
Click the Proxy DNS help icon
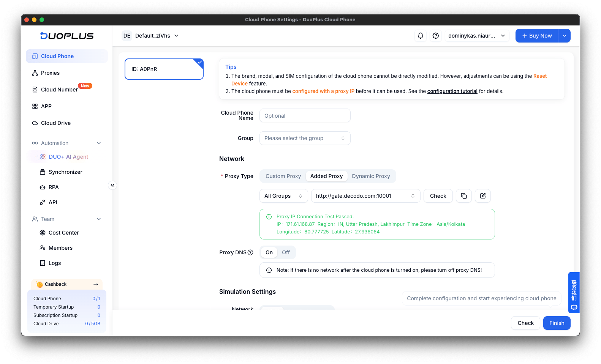tap(250, 252)
